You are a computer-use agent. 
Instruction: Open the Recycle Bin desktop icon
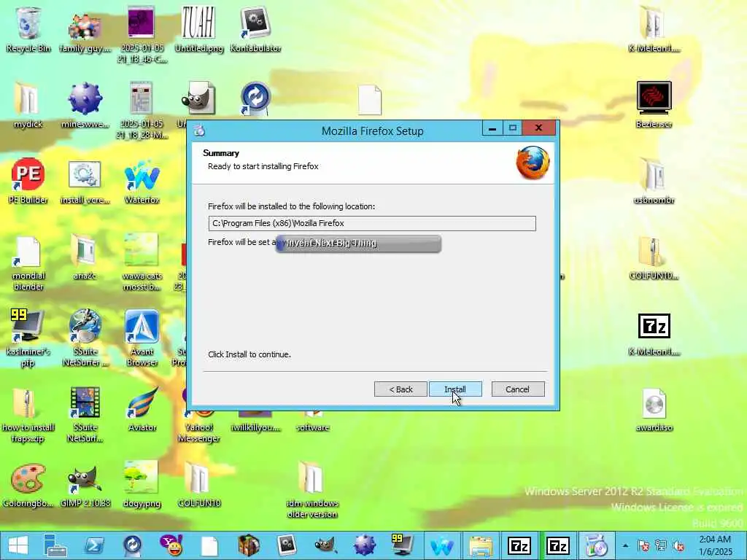(x=28, y=29)
